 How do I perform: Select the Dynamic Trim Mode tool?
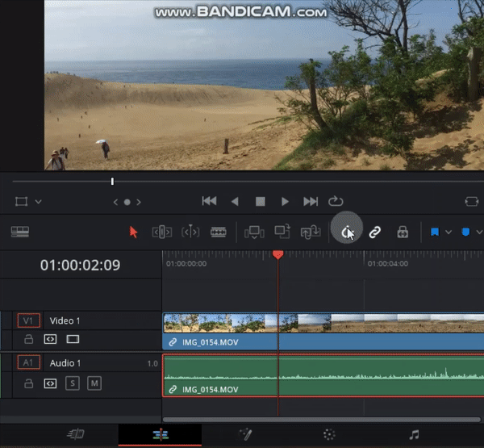190,232
